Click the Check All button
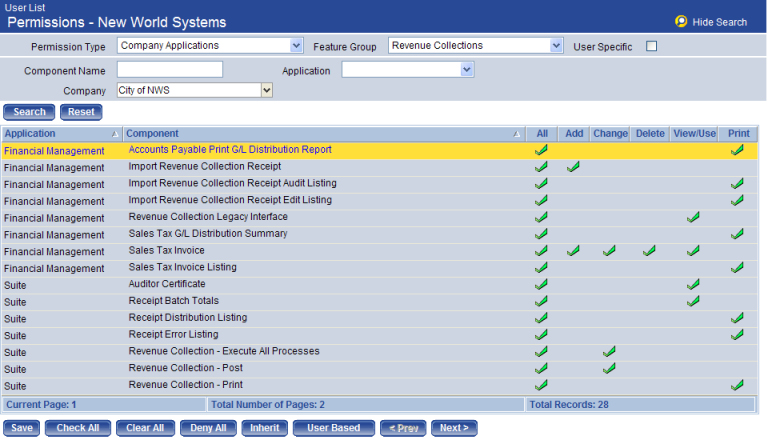768x440 pixels. click(77, 428)
